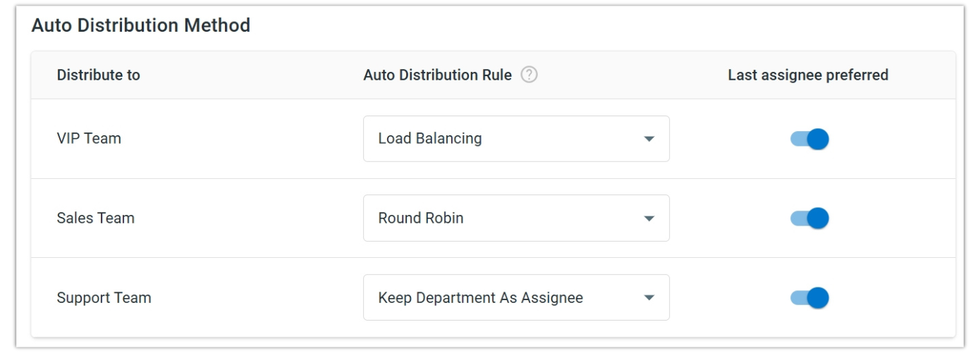The image size is (980, 353).
Task: Select the Support Team row label
Action: click(x=104, y=298)
